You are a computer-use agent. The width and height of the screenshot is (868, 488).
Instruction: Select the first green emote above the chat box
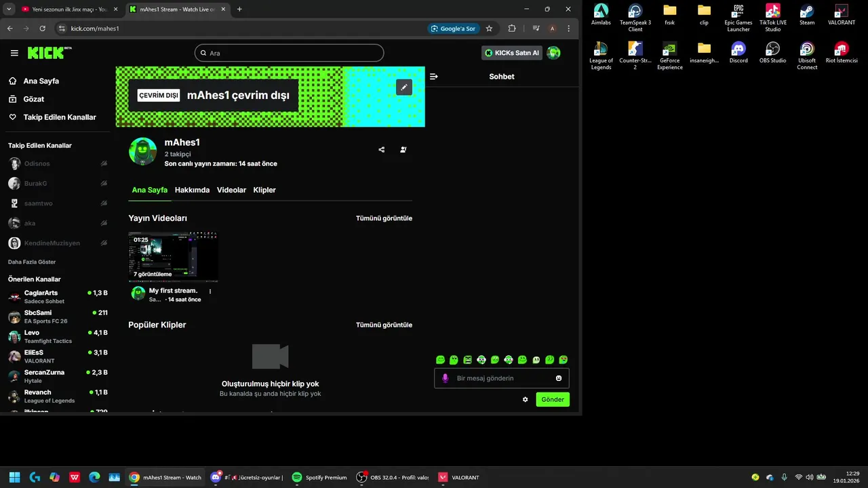441,360
